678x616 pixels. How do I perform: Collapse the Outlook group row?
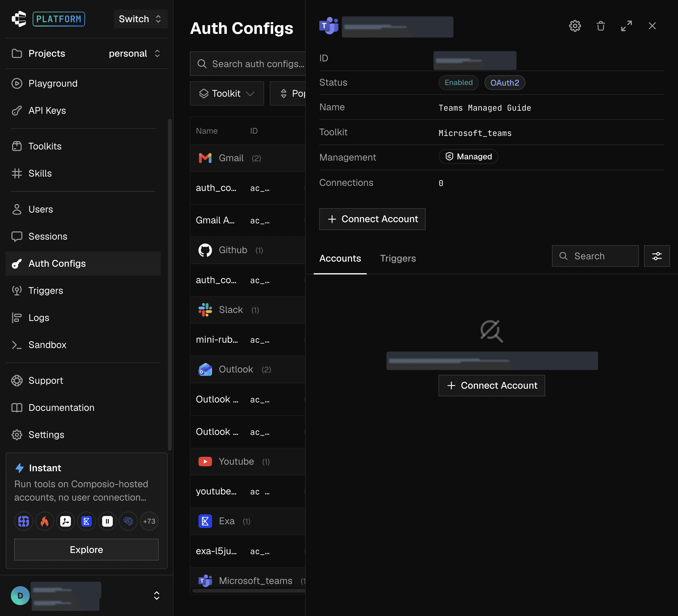click(x=248, y=369)
